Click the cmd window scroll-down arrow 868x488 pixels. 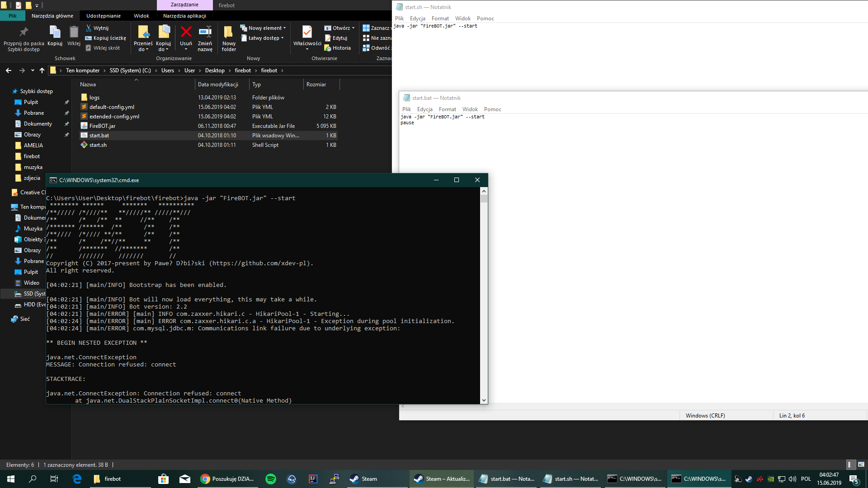[x=484, y=400]
